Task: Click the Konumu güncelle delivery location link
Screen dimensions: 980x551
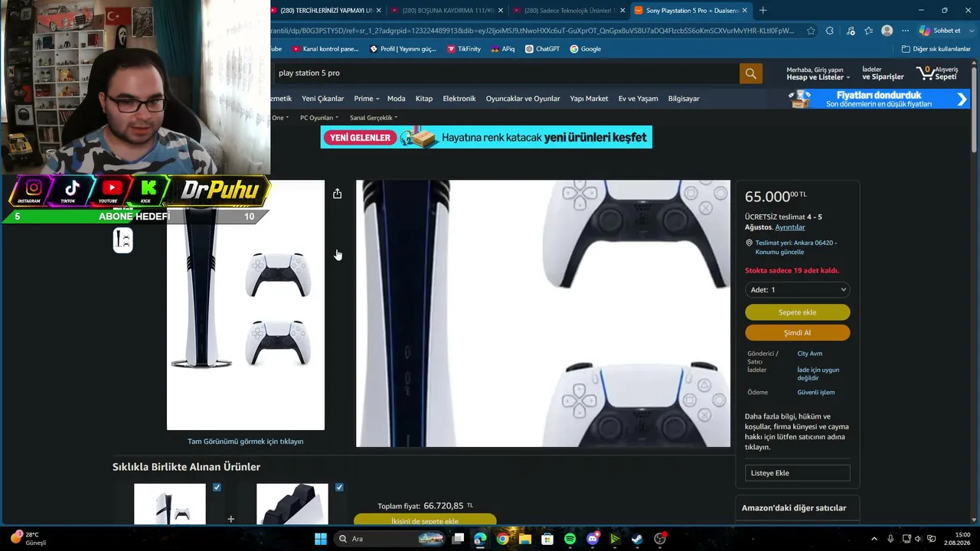Action: (779, 253)
